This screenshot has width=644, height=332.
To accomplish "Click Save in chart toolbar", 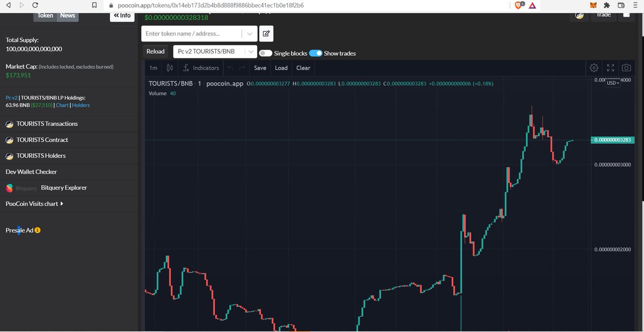I will [x=260, y=68].
